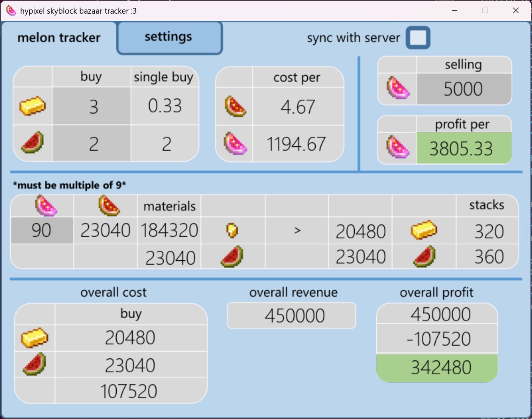
Task: Click the glistering melon icon in cost per table
Action: (x=235, y=106)
